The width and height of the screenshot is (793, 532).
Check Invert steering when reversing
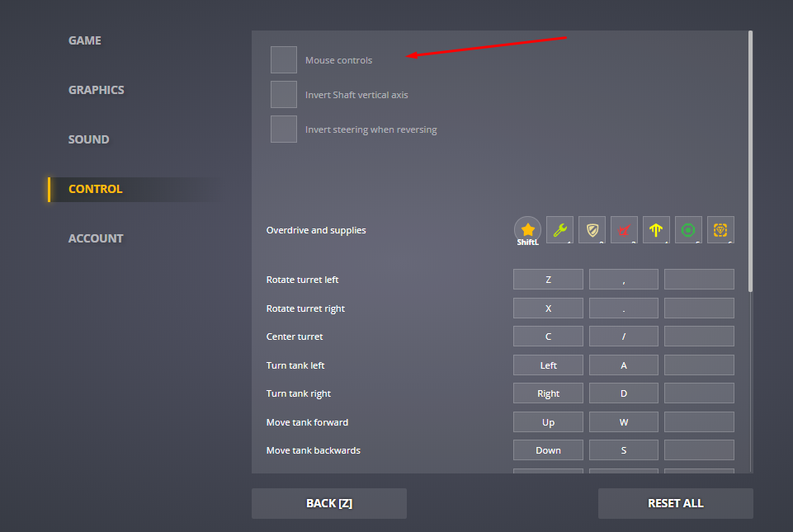tap(284, 129)
